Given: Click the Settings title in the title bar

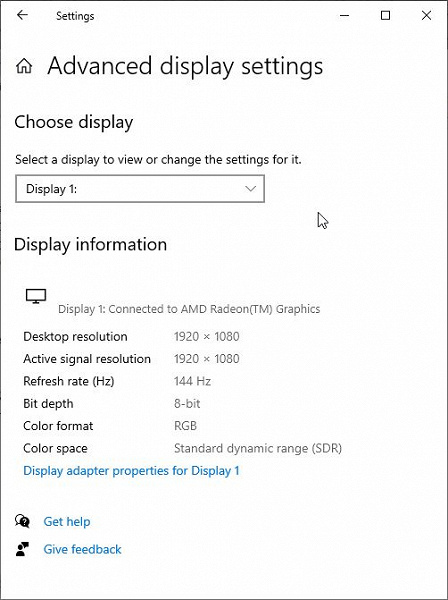Looking at the screenshot, I should click(75, 16).
